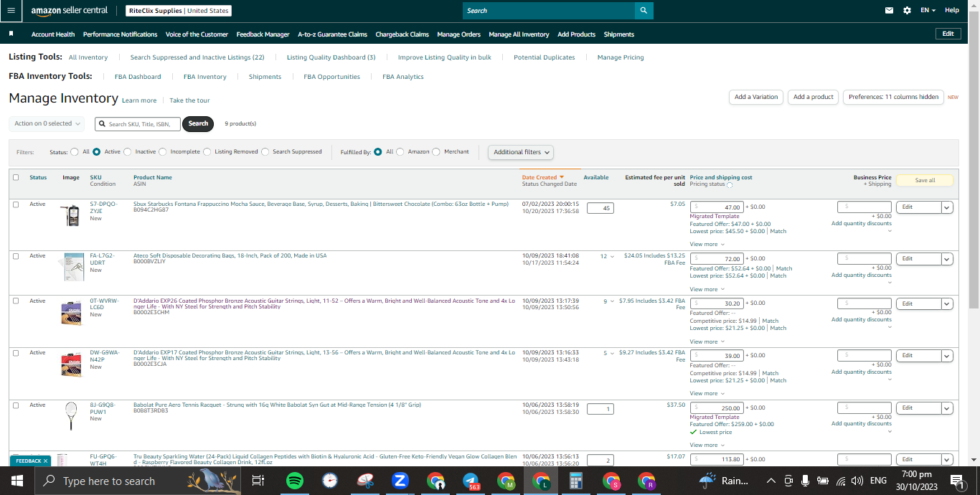This screenshot has width=980, height=495.
Task: Open the Action on 0 selected dropdown
Action: coord(47,123)
